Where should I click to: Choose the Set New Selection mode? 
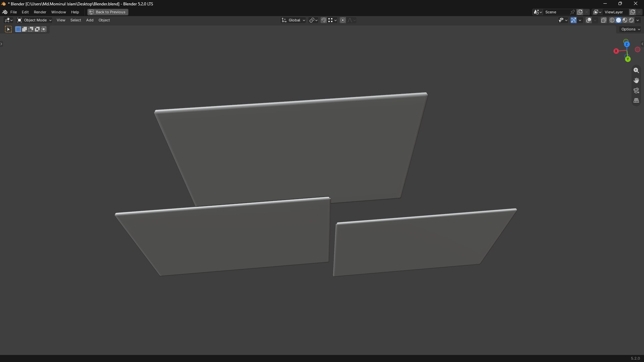tap(18, 29)
